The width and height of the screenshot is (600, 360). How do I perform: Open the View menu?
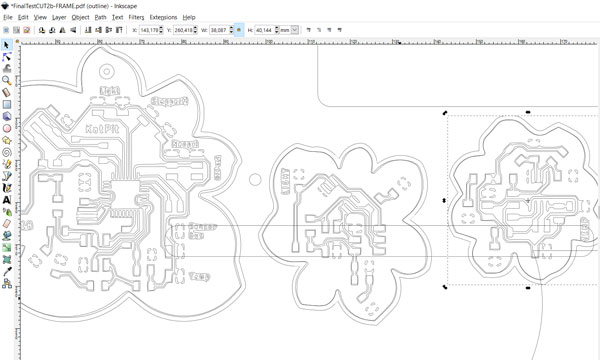[40, 17]
